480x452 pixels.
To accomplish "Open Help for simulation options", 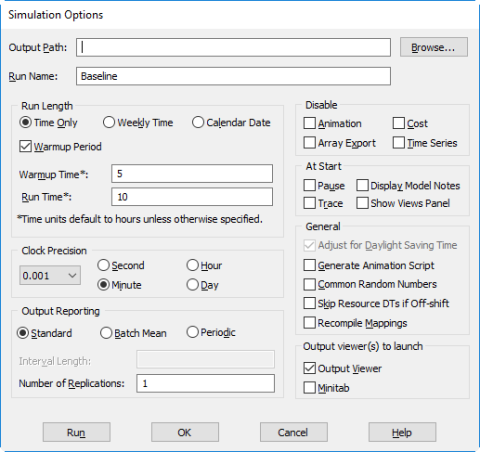I will (402, 432).
